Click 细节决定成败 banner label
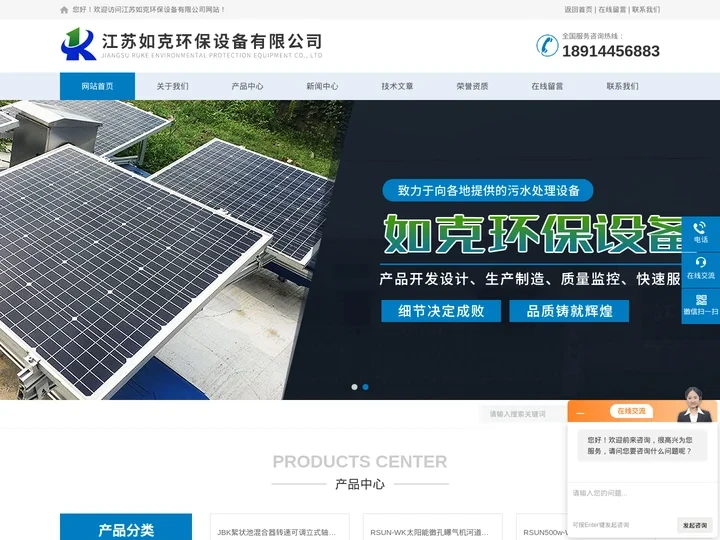 441,311
